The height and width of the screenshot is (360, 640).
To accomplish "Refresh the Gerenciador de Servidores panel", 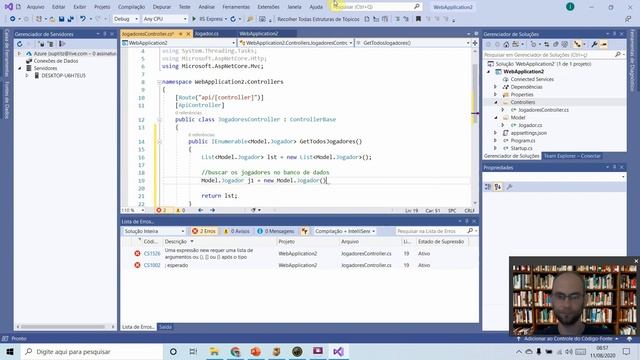I will (x=20, y=44).
